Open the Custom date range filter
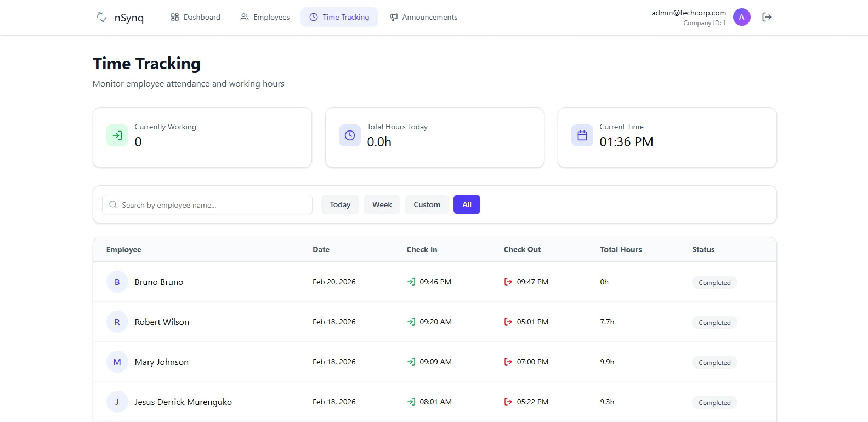868x422 pixels. coord(427,204)
